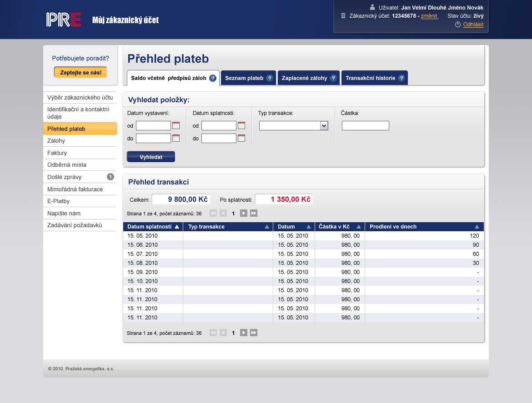Image resolution: width=532 pixels, height=403 pixels.
Task: Open help icon on the Transakční historie tab
Action: pyautogui.click(x=402, y=78)
